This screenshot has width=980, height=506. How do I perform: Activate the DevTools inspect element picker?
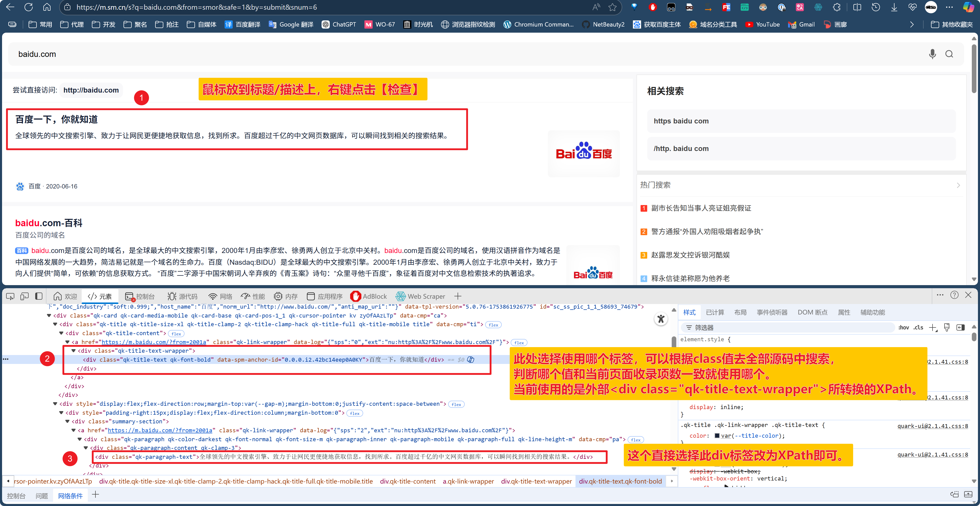10,296
